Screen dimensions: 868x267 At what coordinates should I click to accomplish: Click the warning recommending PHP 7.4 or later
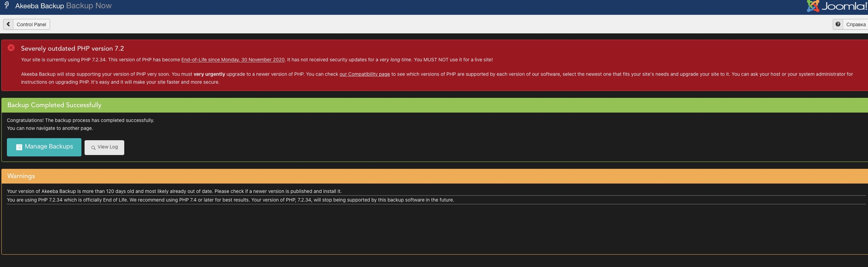click(x=230, y=200)
